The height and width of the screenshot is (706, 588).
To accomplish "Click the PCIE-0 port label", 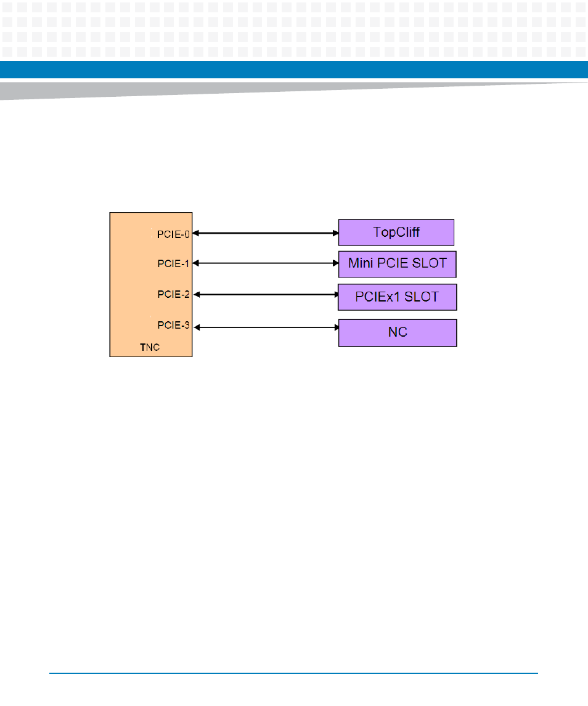I will click(x=173, y=234).
